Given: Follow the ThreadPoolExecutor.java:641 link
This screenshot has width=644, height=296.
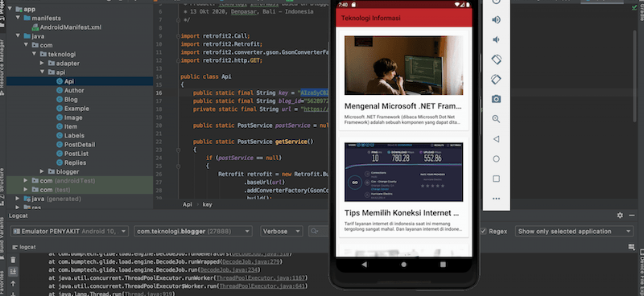Looking at the screenshot, I should [262, 286].
